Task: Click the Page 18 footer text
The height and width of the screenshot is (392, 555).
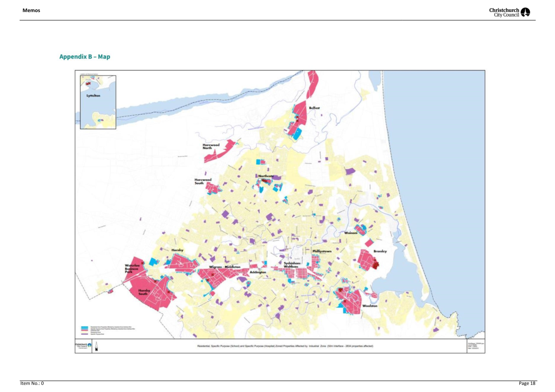Action: [x=527, y=383]
